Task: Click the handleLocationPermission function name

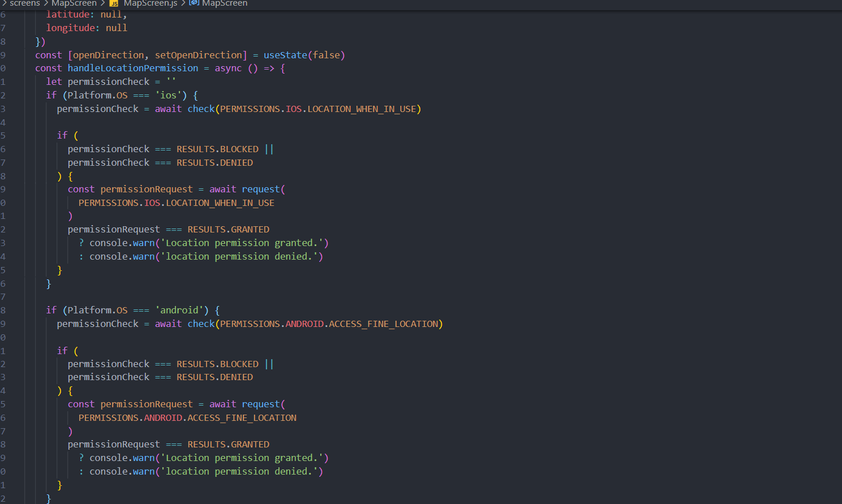Action: pyautogui.click(x=132, y=68)
